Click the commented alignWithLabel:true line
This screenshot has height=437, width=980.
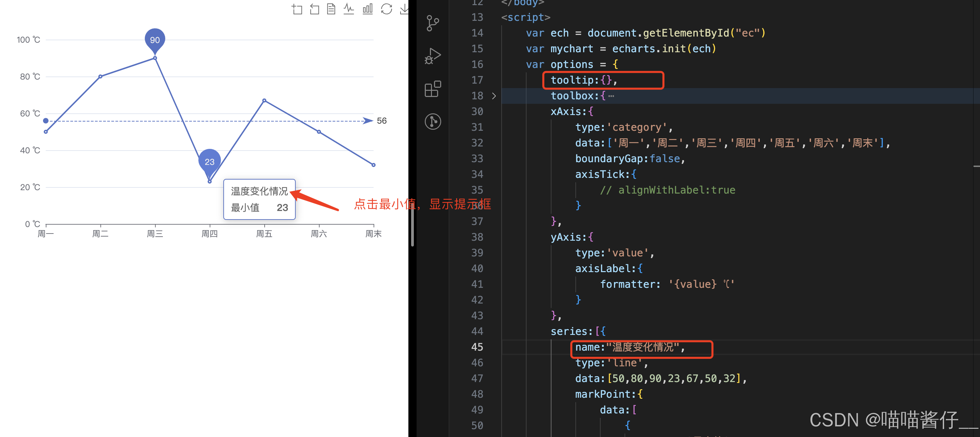(667, 190)
